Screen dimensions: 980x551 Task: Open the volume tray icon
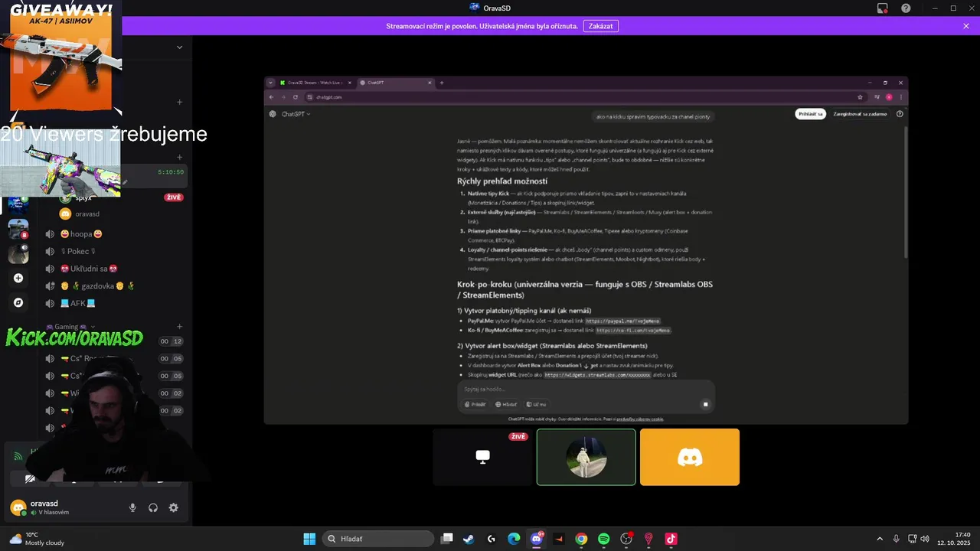[924, 539]
